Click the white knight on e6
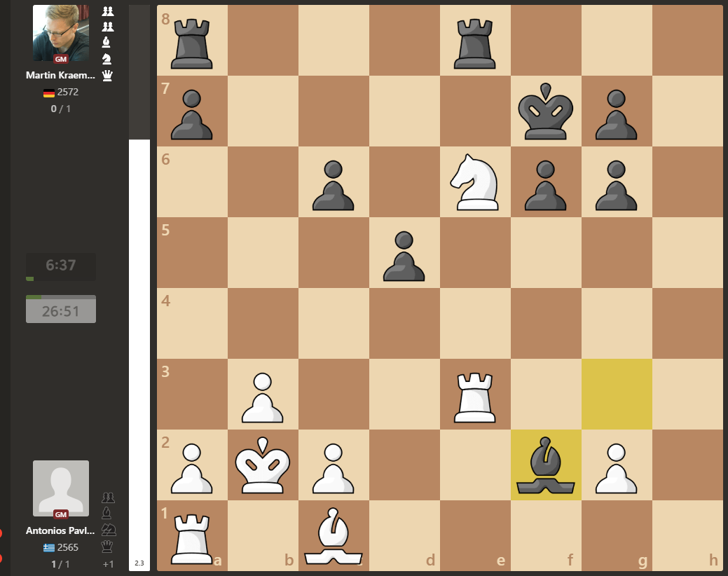Image resolution: width=728 pixels, height=576 pixels. pos(475,182)
